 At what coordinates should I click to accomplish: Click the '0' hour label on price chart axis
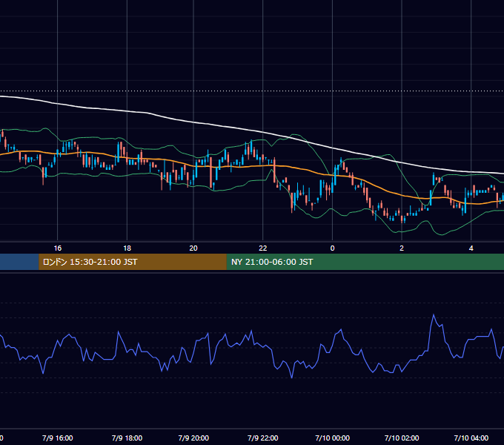coord(332,248)
